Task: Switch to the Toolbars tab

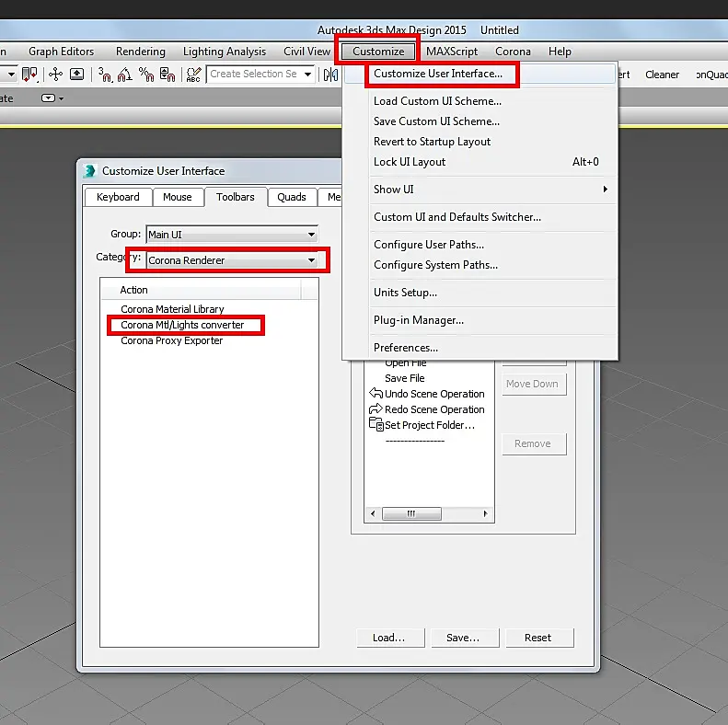Action: [x=236, y=197]
